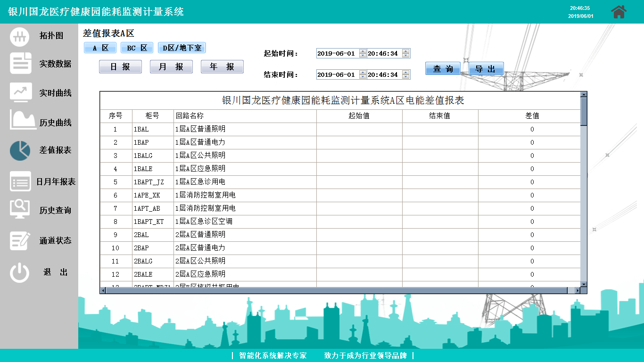Increase the start date with up arrow

pos(363,51)
